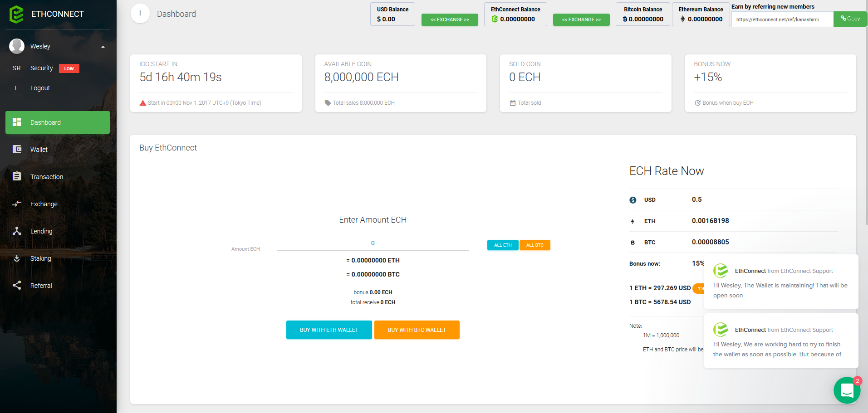The width and height of the screenshot is (868, 413).
Task: Go to Staking menu label
Action: (41, 258)
